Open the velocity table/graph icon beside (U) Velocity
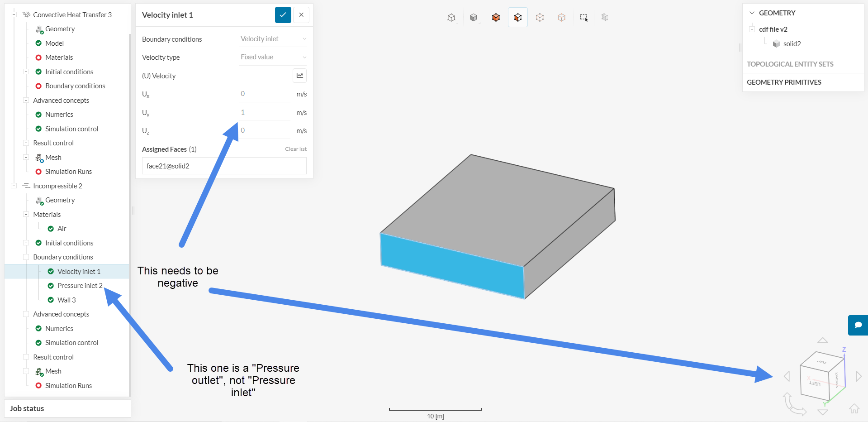868x422 pixels. tap(299, 76)
